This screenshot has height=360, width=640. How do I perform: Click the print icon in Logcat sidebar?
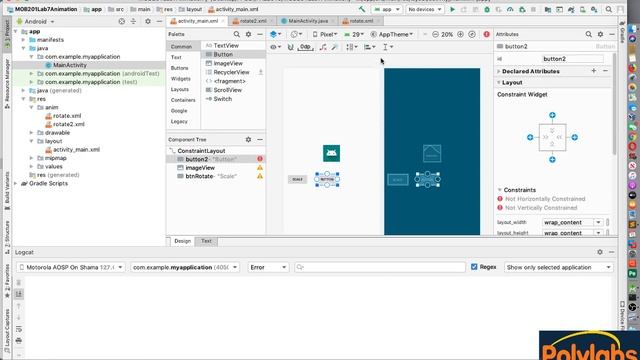[19, 340]
